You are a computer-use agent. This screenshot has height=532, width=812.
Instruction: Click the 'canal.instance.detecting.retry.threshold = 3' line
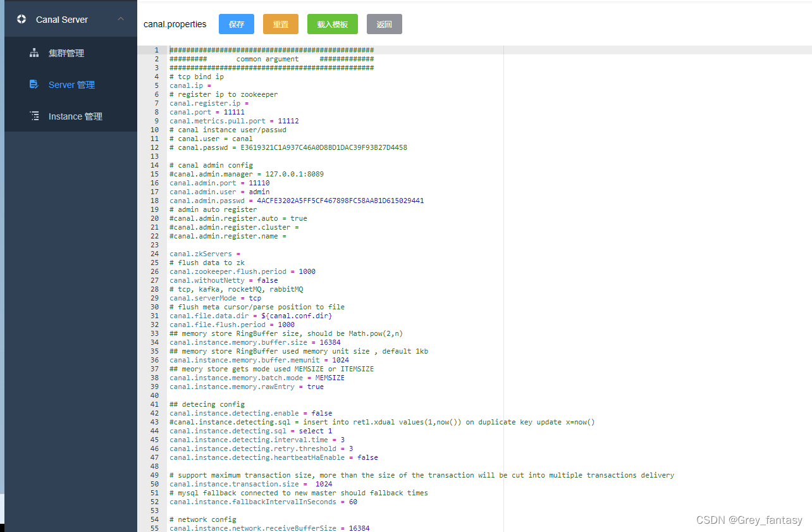coord(261,448)
